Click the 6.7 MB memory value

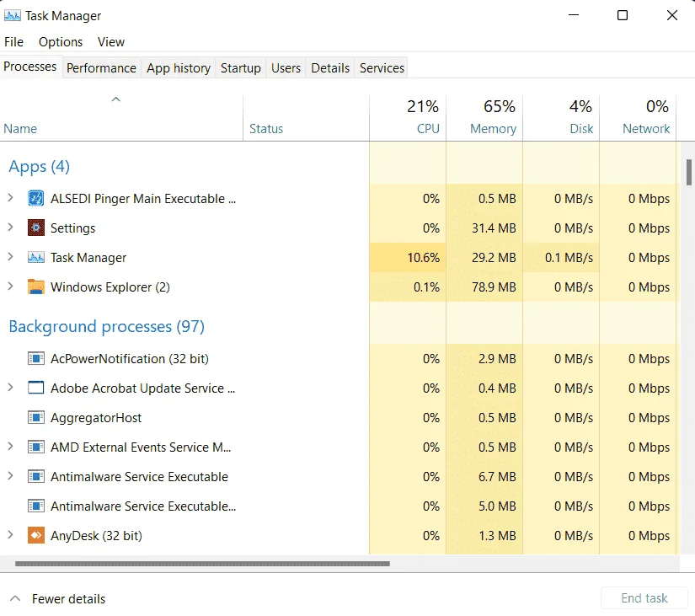[x=497, y=476]
